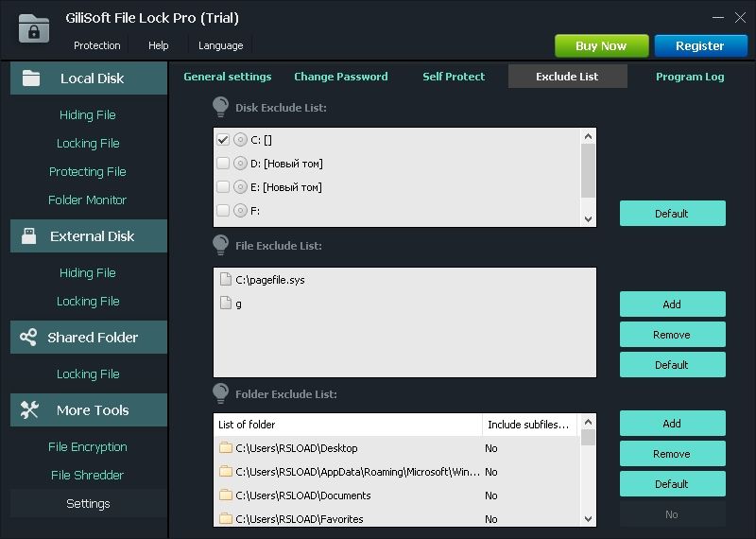Select the Exclude List tab
Viewport: 756px width, 539px height.
(x=568, y=77)
